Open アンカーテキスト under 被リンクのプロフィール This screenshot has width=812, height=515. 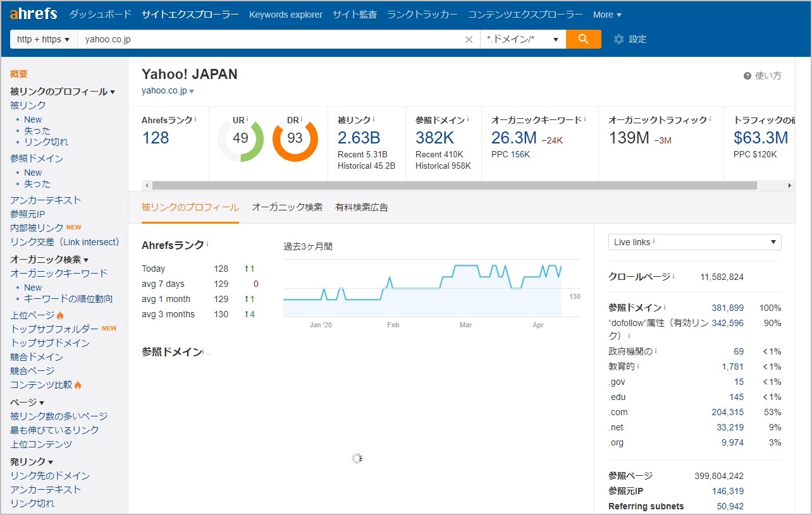[x=46, y=200]
